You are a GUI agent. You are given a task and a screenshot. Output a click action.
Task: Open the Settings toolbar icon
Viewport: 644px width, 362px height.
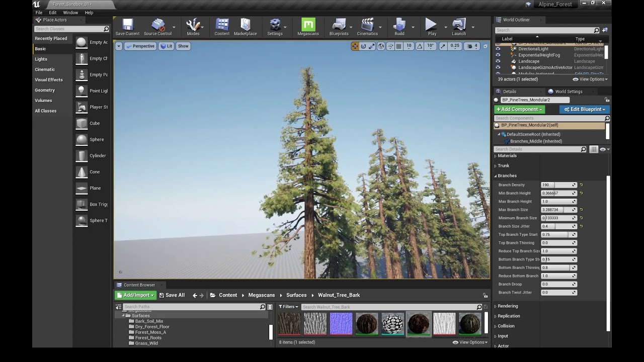(x=275, y=27)
